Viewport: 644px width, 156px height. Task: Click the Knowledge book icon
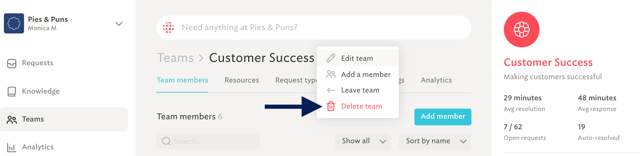coord(12,91)
